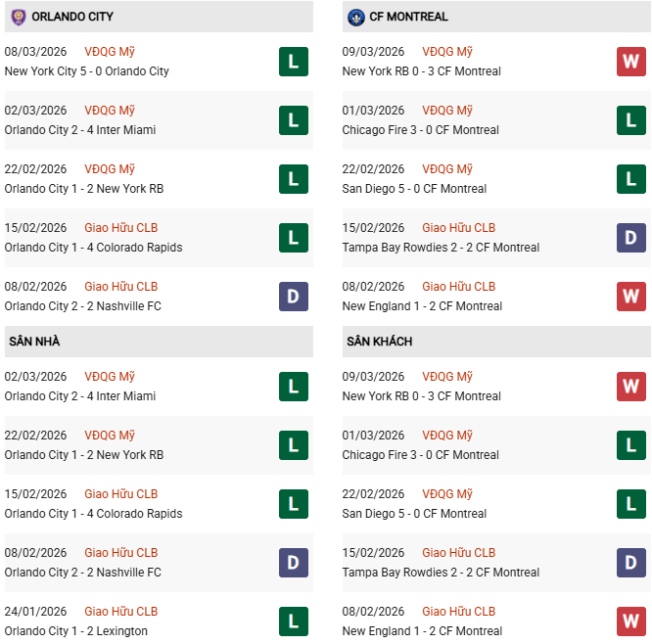Click the W badge for the 09/03/2026 match under CF Montreal header
The width and height of the screenshot is (652, 644).
coord(630,62)
